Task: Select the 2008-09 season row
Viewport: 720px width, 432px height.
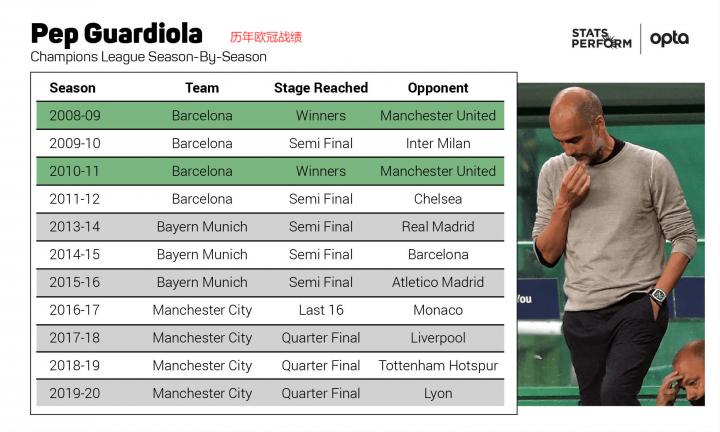Action: coord(270,115)
